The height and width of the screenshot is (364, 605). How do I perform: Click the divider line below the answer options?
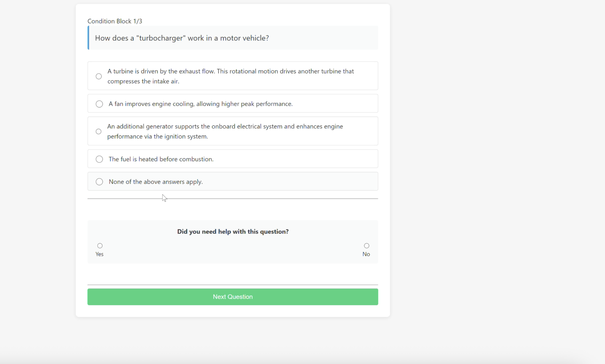251,199
